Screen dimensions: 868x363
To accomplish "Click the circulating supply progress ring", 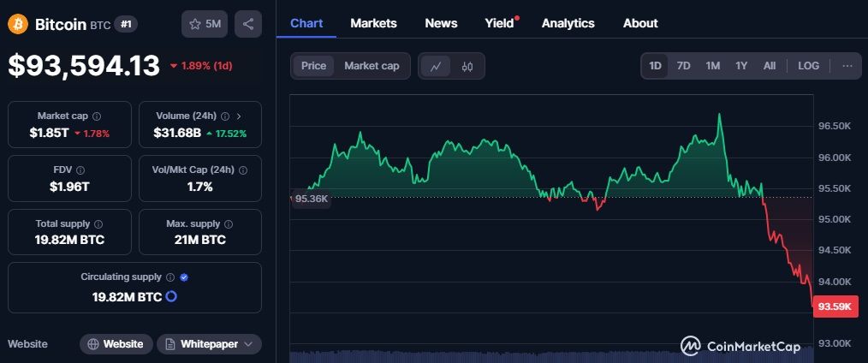I will pyautogui.click(x=171, y=296).
